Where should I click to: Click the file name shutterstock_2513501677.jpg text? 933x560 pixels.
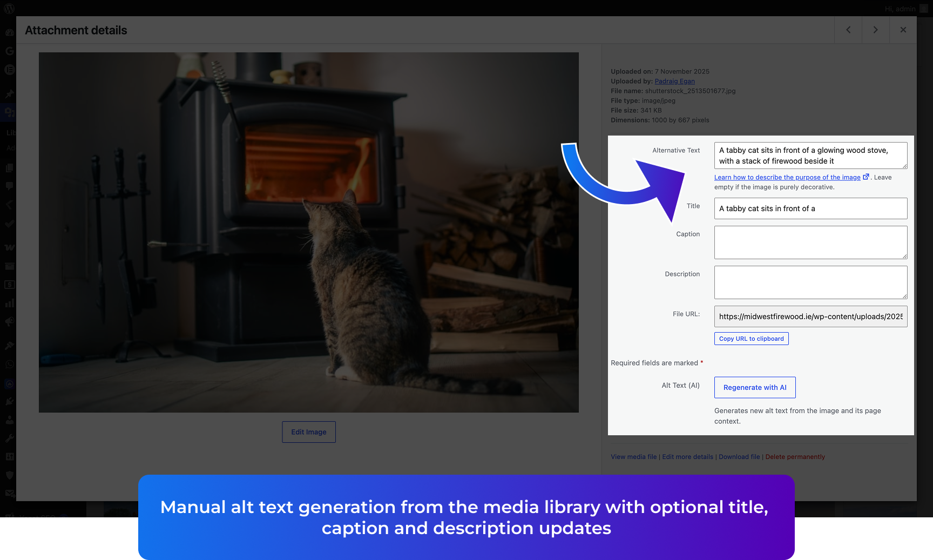coord(690,91)
